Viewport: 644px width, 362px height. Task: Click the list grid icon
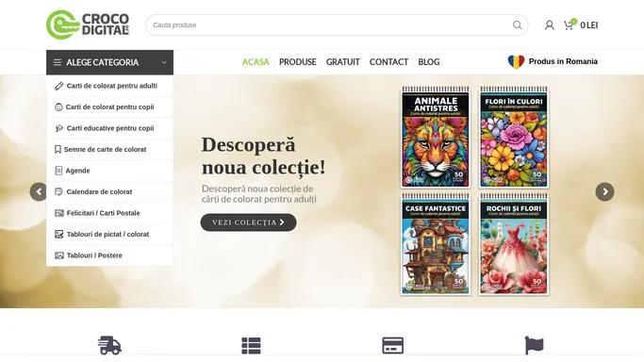252,346
